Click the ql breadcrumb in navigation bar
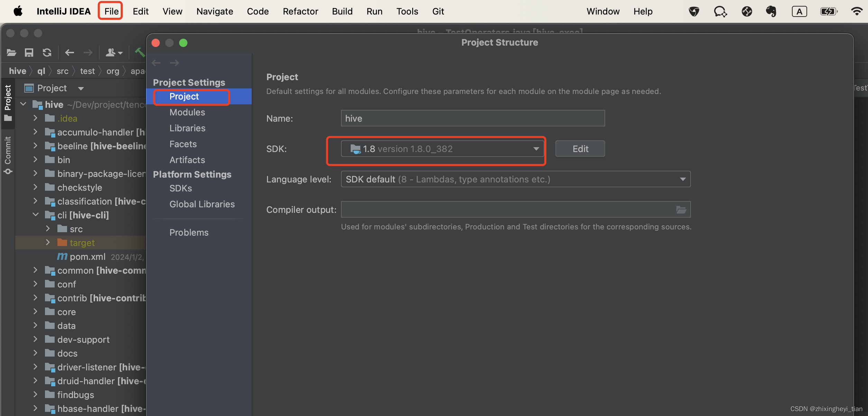The image size is (868, 416). [x=41, y=71]
